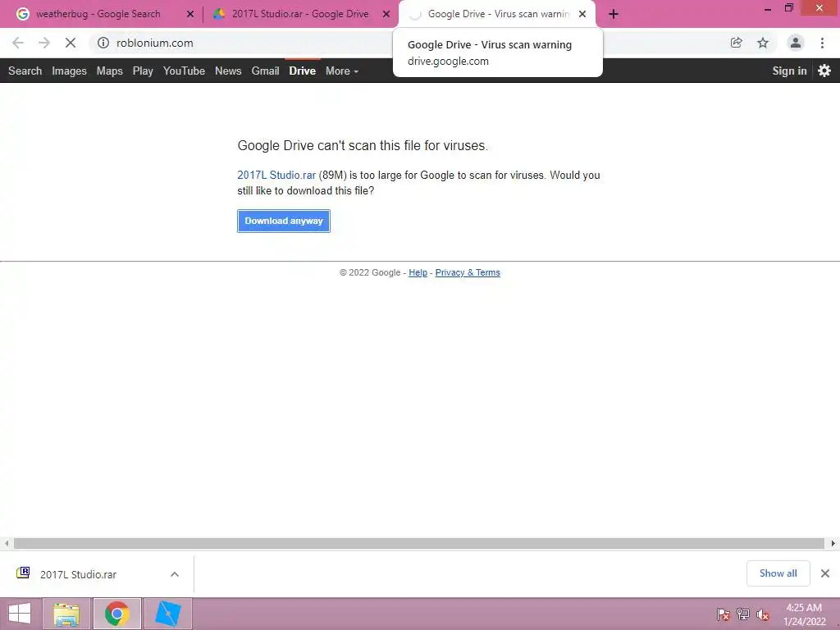Viewport: 840px width, 630px height.
Task: Click the horizontal scrollbar thumb
Action: [x=419, y=543]
